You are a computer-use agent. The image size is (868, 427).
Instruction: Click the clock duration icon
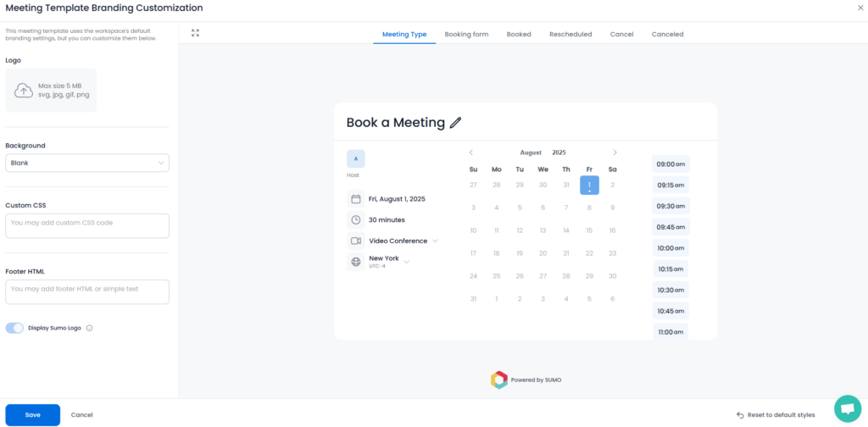[x=356, y=219]
